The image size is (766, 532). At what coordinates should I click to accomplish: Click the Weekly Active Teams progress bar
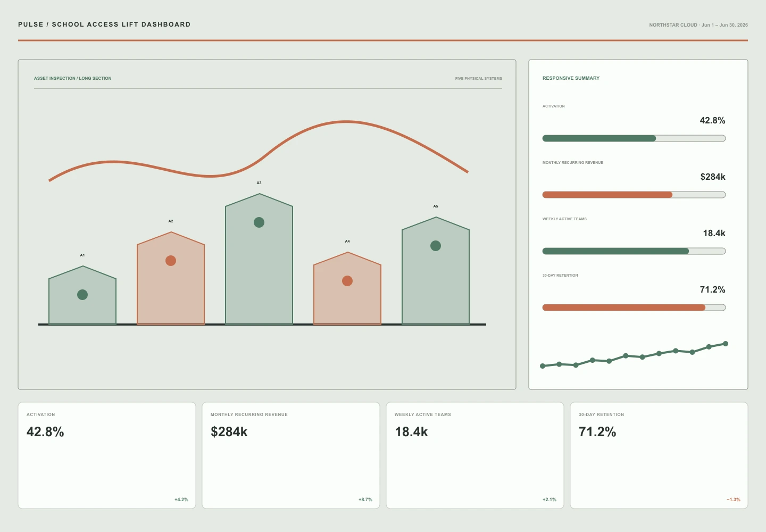[634, 251]
